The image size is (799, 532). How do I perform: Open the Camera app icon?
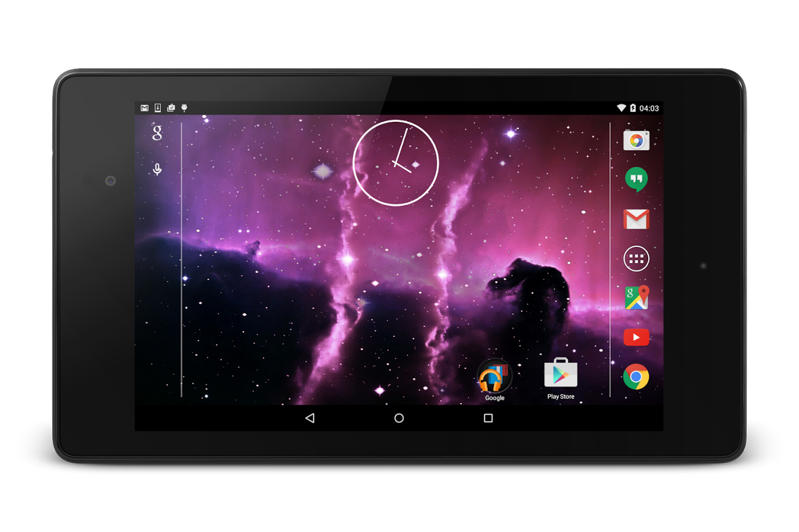point(636,141)
